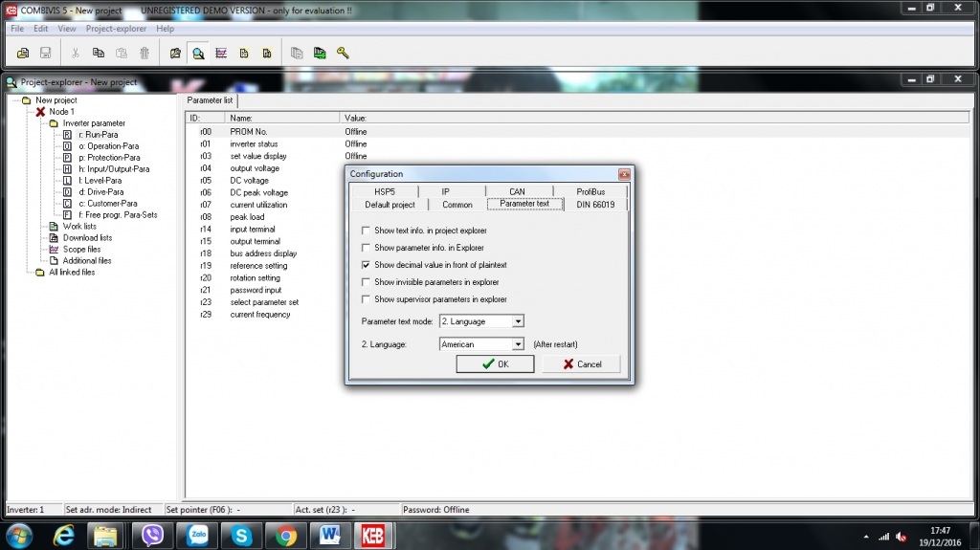
Task: Switch to the HSP5 tab
Action: pyautogui.click(x=385, y=192)
